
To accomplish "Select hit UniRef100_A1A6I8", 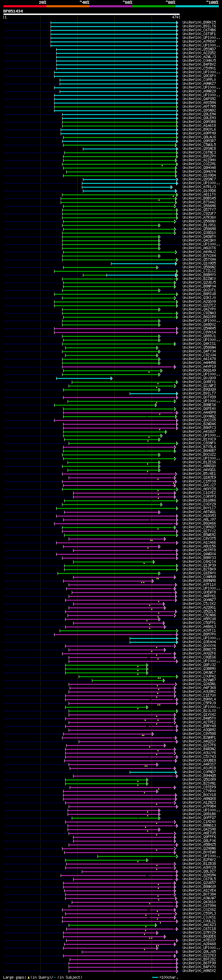I will pos(199,125).
